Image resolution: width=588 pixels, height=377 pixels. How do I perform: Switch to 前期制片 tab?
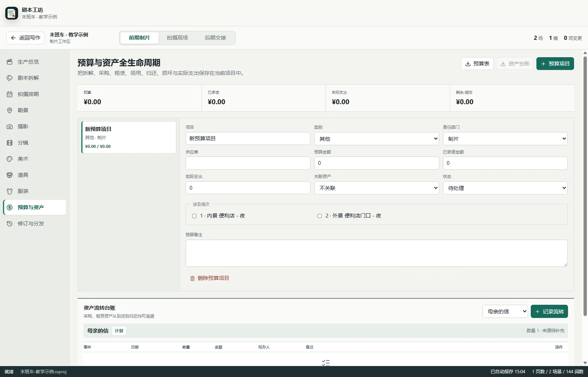(x=139, y=38)
